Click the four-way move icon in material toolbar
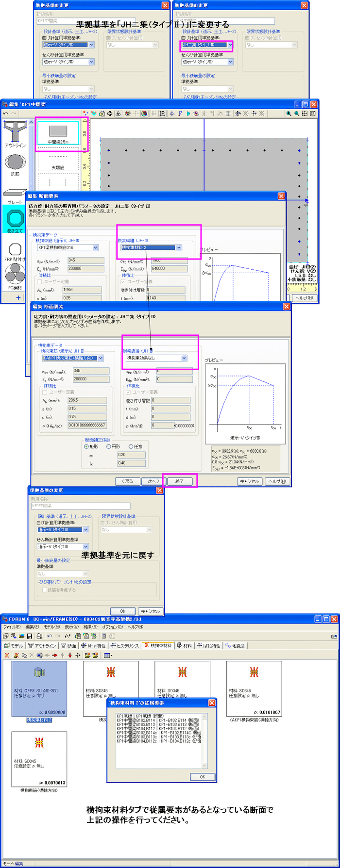Image resolution: width=340 pixels, height=868 pixels. click(78, 655)
